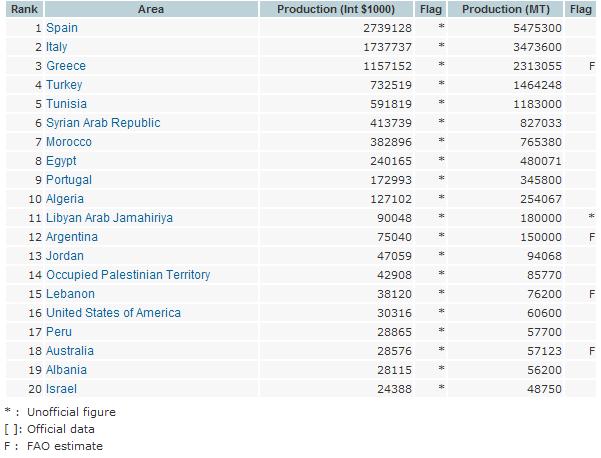The image size is (601, 458).
Task: Select Greece in the Area column
Action: click(x=66, y=66)
